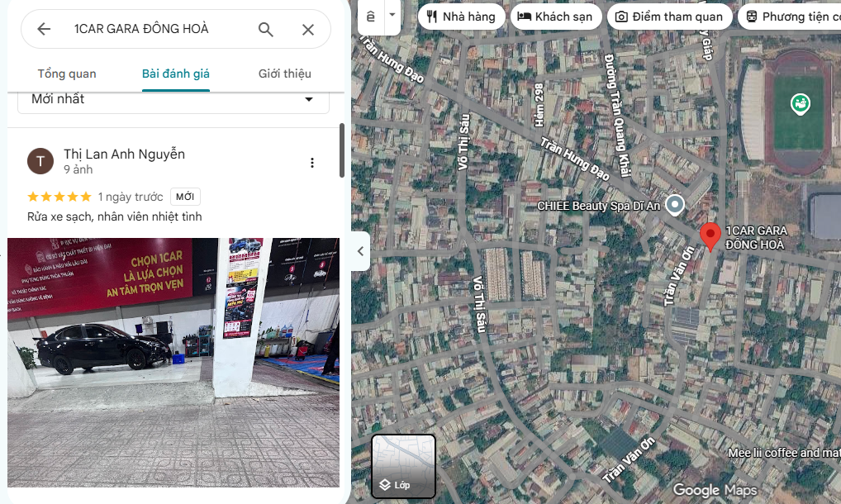
Task: Open Thị Lan Anh Nguyễn's profile name
Action: click(x=125, y=154)
